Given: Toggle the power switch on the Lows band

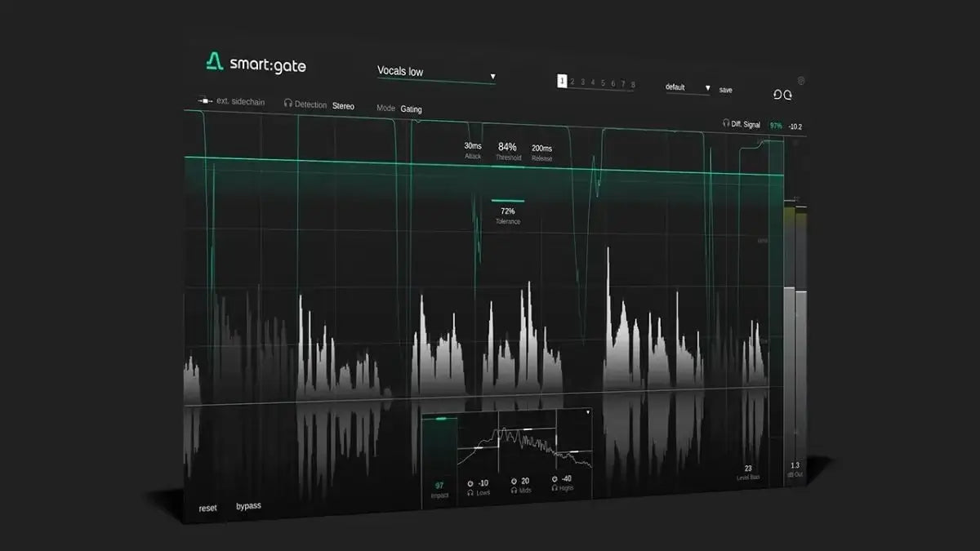Looking at the screenshot, I should tap(470, 483).
